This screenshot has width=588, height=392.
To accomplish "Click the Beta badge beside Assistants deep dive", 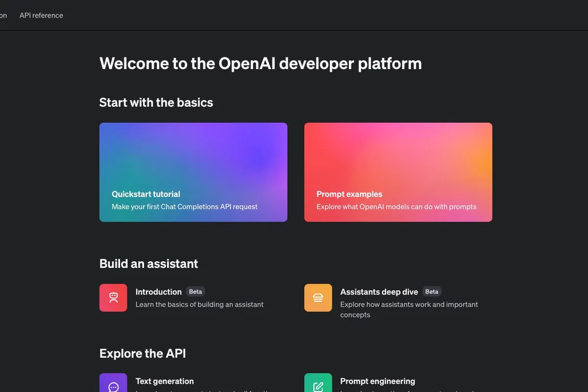I will (x=432, y=292).
